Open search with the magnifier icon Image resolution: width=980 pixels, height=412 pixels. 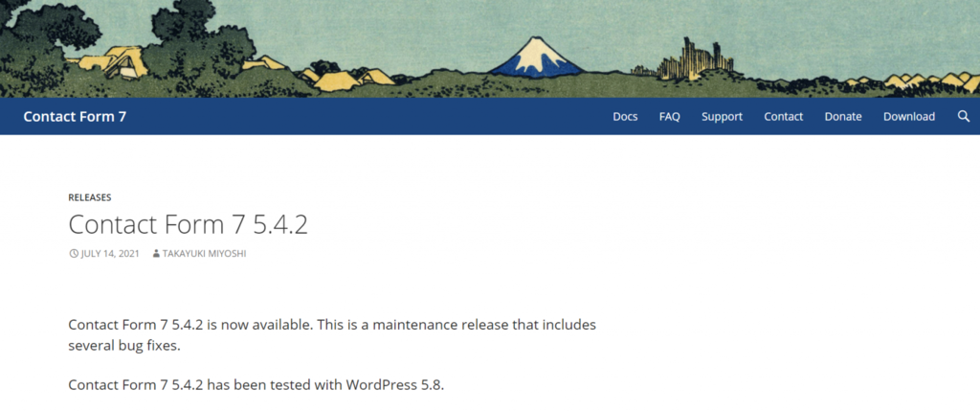pyautogui.click(x=963, y=117)
